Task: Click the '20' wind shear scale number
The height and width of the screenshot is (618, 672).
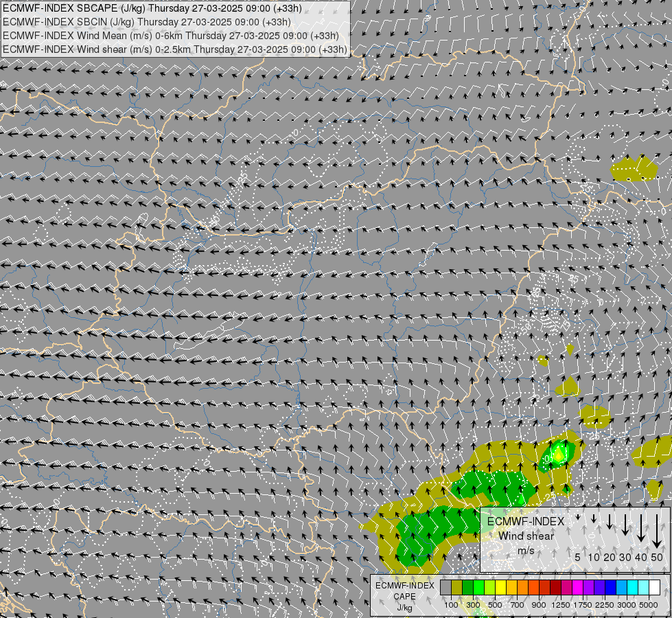Action: click(610, 557)
